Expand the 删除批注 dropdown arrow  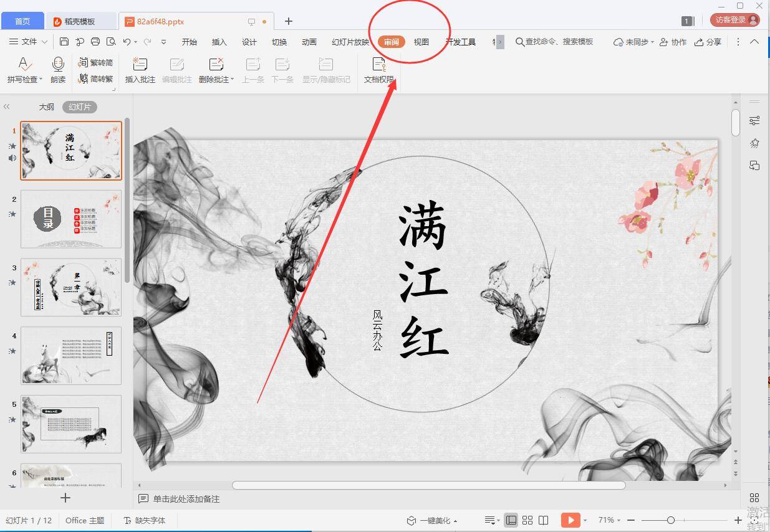point(233,79)
